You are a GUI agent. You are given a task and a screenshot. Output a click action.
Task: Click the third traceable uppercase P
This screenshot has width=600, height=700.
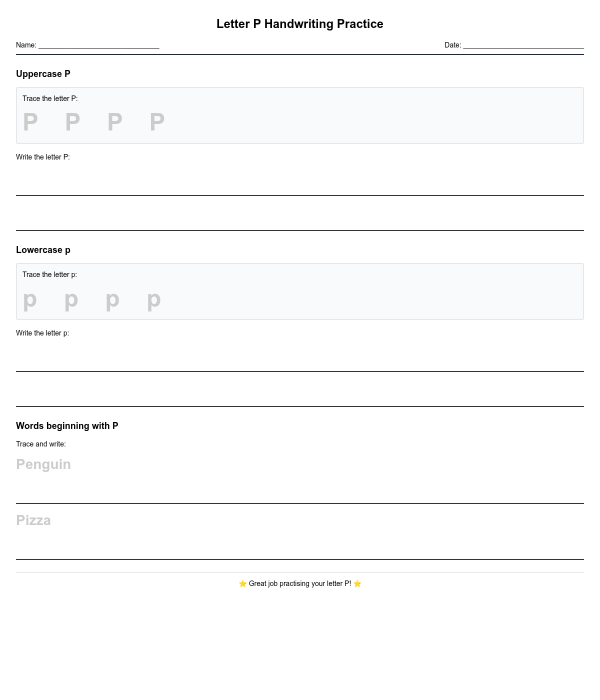point(115,121)
